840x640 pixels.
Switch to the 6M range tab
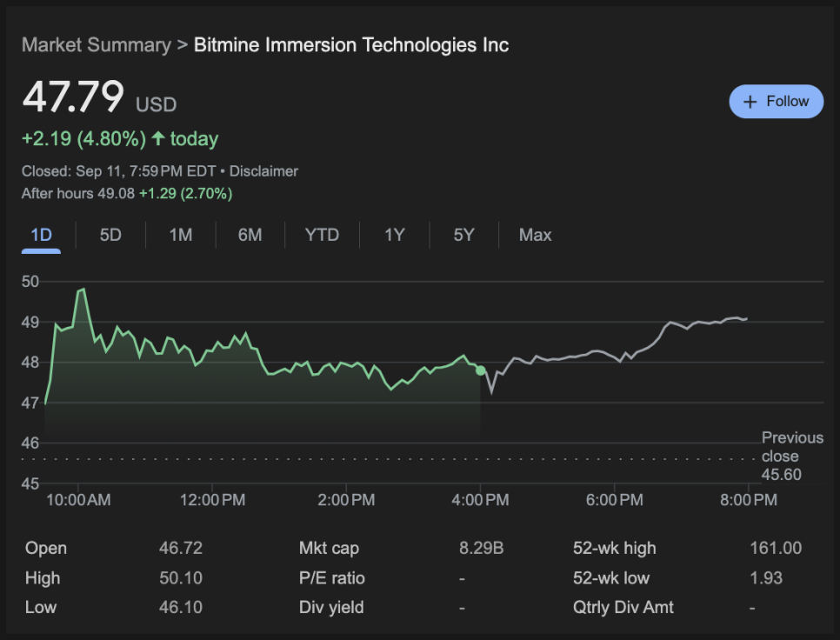[x=250, y=235]
